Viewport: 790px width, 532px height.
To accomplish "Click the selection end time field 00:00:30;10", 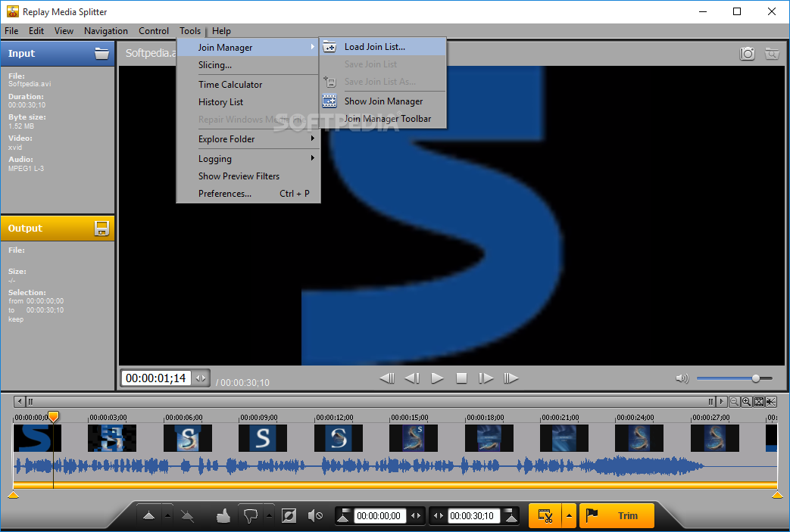I will 473,516.
